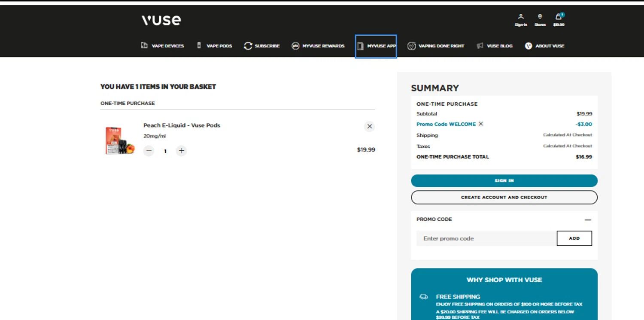Click the quantity value 1
Image resolution: width=644 pixels, height=320 pixels.
(165, 151)
